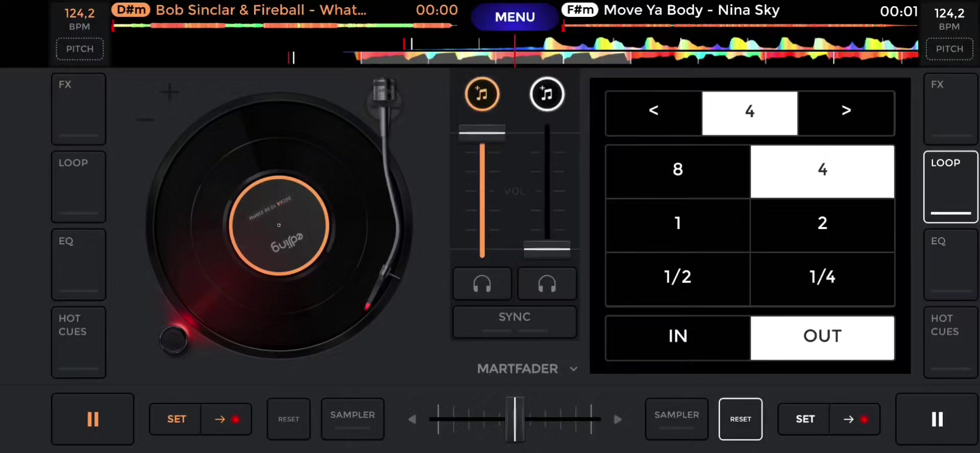
Task: Open left deck FX panel
Action: [79, 109]
